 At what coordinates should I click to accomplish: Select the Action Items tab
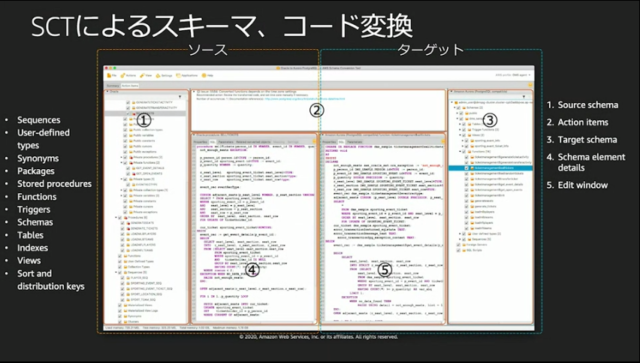coord(130,86)
